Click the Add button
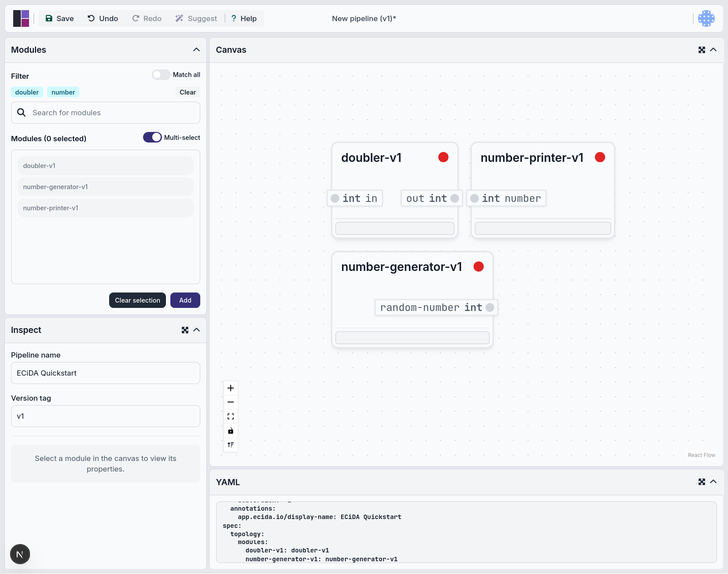Viewport: 728px width, 574px height. pyautogui.click(x=185, y=300)
